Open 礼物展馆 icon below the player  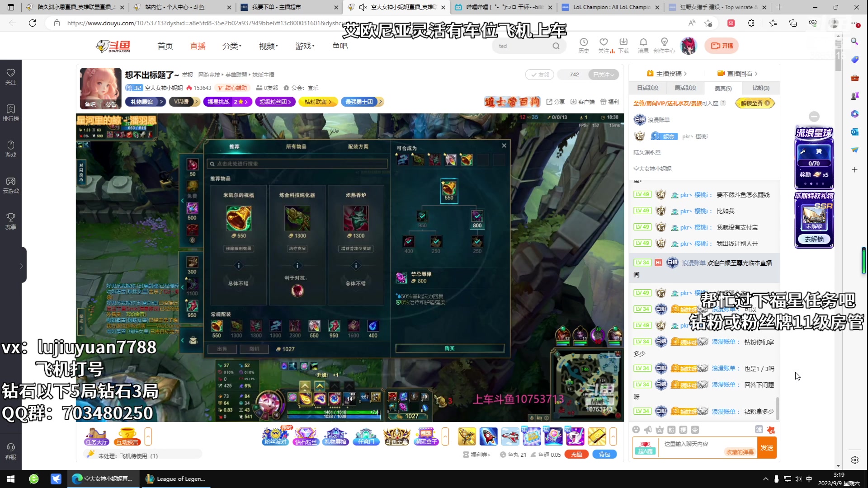[x=336, y=436]
